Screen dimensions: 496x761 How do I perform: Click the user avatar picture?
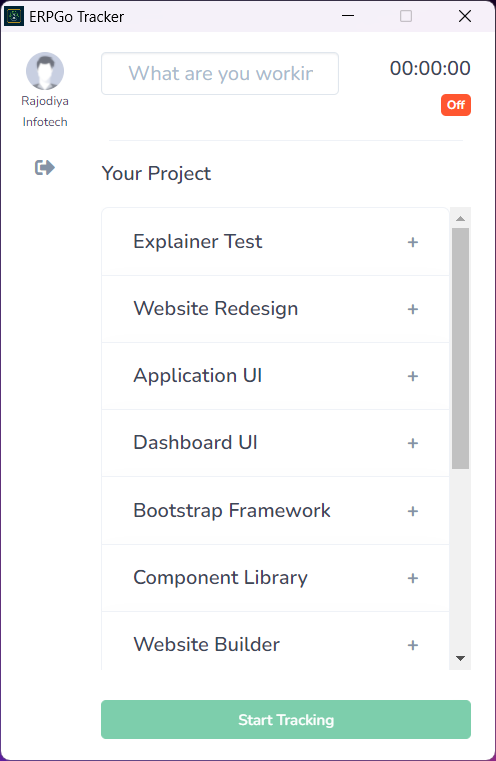coord(45,71)
